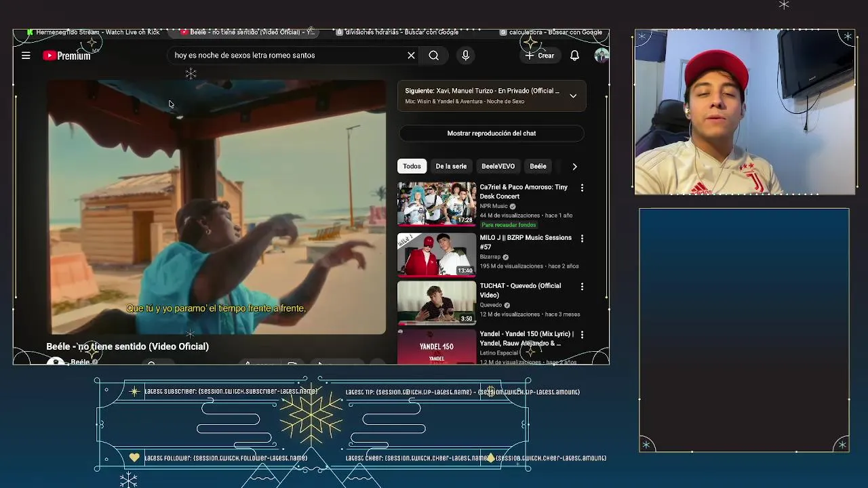The image size is (868, 488).
Task: Switch to calculadora Google search tab
Action: (x=551, y=32)
